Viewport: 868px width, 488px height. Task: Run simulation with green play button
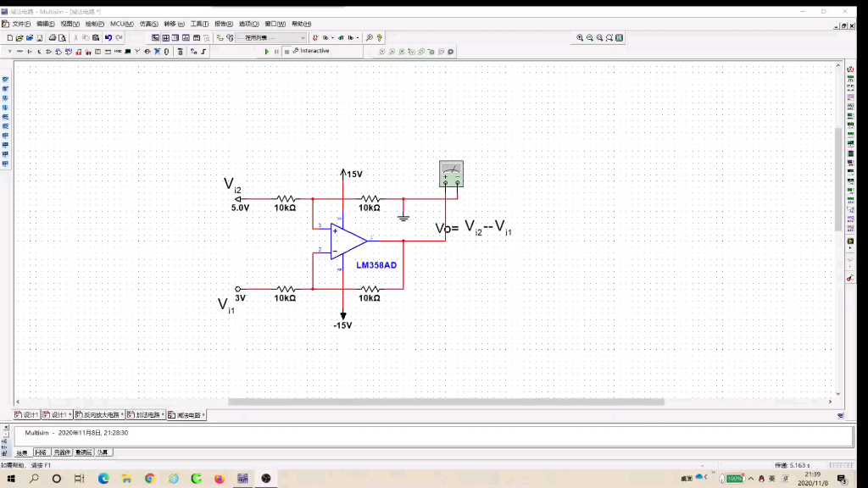coord(266,52)
